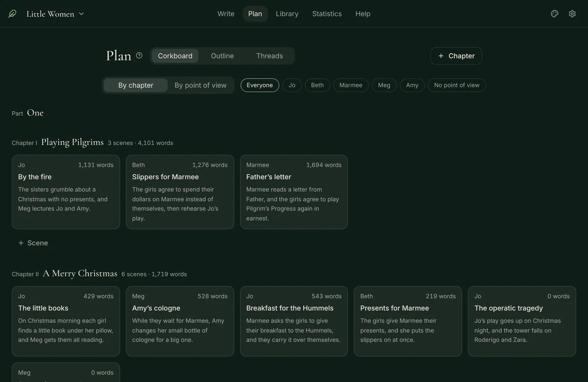The image size is (588, 382).
Task: Click the 1,276 words count
Action: (210, 165)
